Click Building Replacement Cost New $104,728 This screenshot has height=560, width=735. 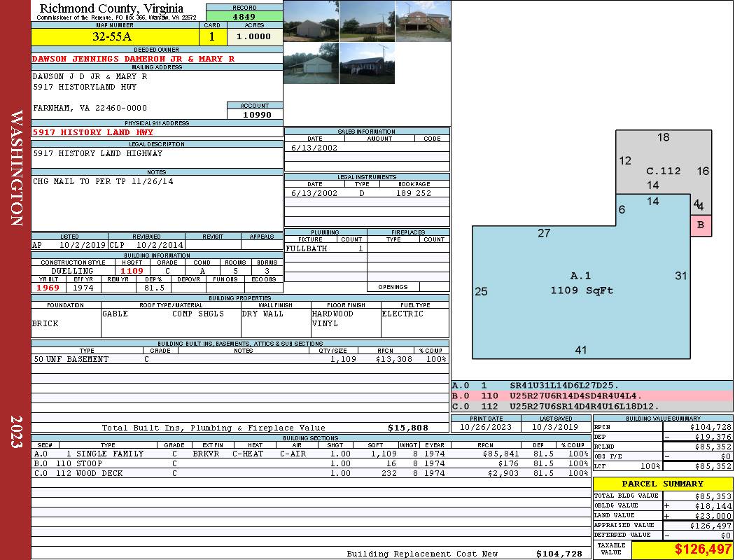[x=559, y=554]
